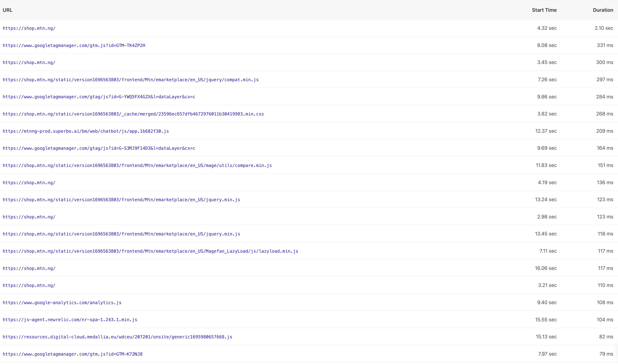Image resolution: width=618 pixels, height=364 pixels.
Task: Open the medallia generic js link
Action: [117, 337]
